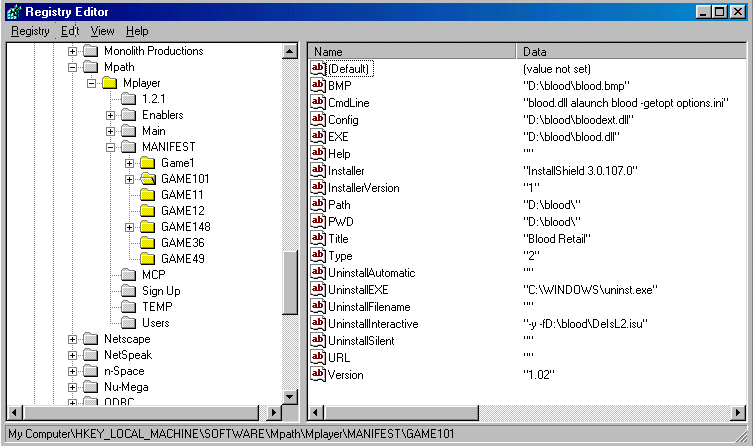
Task: Expand the Enablers key
Action: pyautogui.click(x=110, y=115)
